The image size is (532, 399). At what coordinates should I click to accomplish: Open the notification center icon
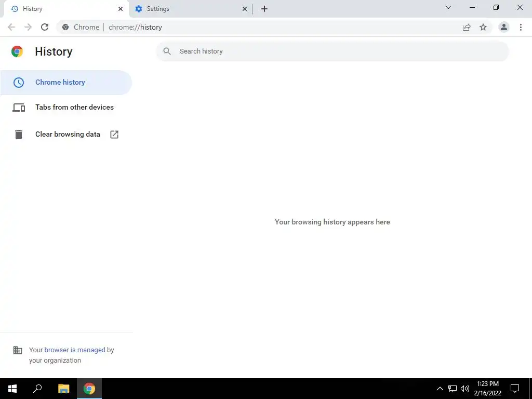click(x=515, y=389)
